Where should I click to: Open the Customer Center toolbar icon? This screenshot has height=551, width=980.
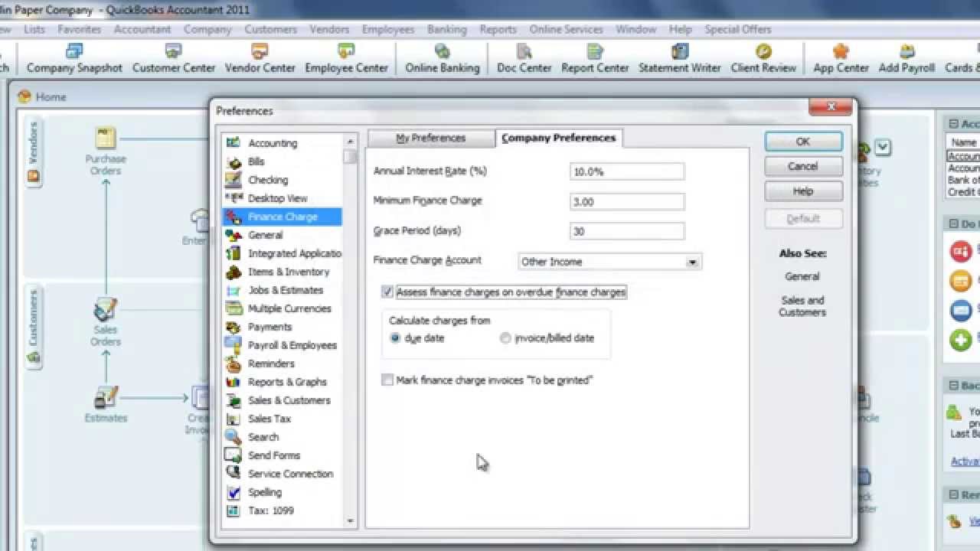pos(174,59)
